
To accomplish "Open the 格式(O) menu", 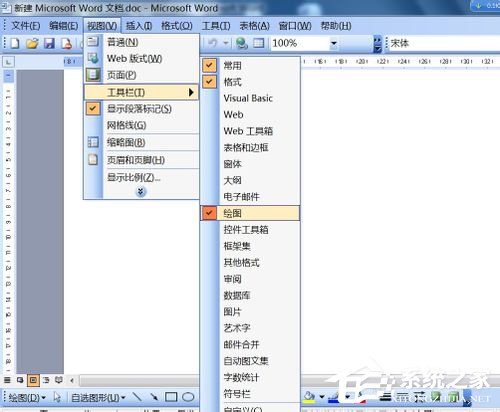I will pos(177,26).
